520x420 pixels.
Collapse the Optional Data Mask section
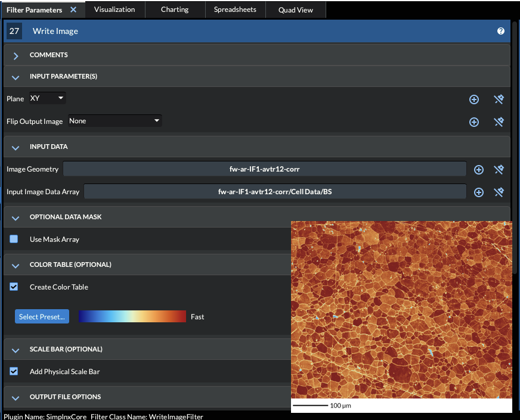(x=16, y=218)
